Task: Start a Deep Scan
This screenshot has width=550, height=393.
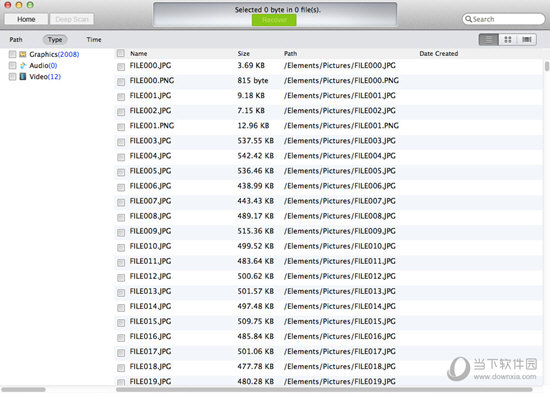Action: click(72, 19)
